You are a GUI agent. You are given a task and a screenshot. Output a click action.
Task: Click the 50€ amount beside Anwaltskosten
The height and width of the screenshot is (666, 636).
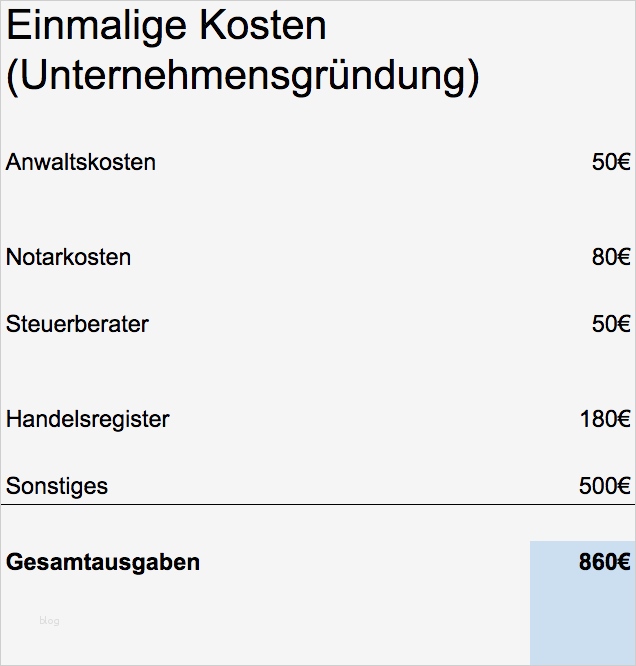pyautogui.click(x=610, y=162)
